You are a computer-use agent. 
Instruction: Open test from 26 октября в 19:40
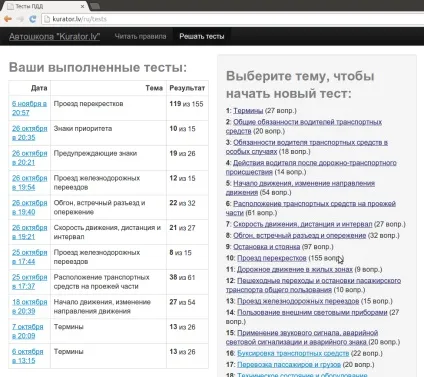[29, 207]
